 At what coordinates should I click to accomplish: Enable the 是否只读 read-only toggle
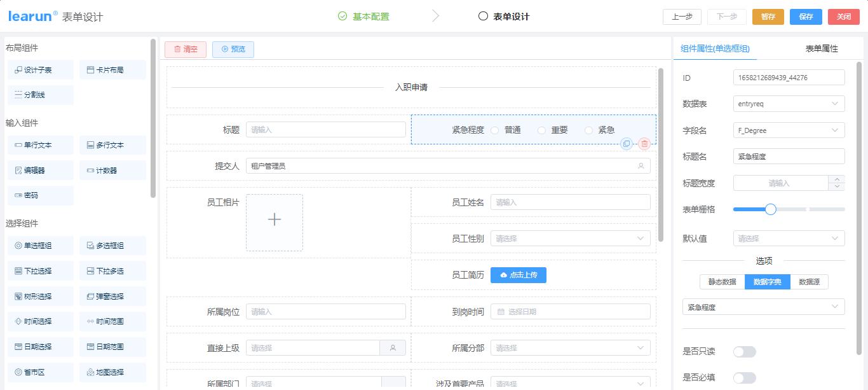tap(744, 351)
